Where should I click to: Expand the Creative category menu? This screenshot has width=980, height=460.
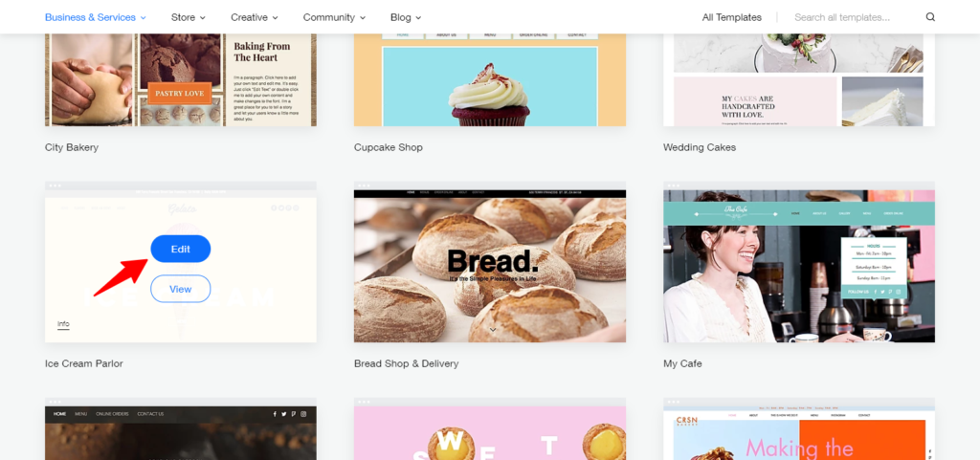pyautogui.click(x=255, y=17)
